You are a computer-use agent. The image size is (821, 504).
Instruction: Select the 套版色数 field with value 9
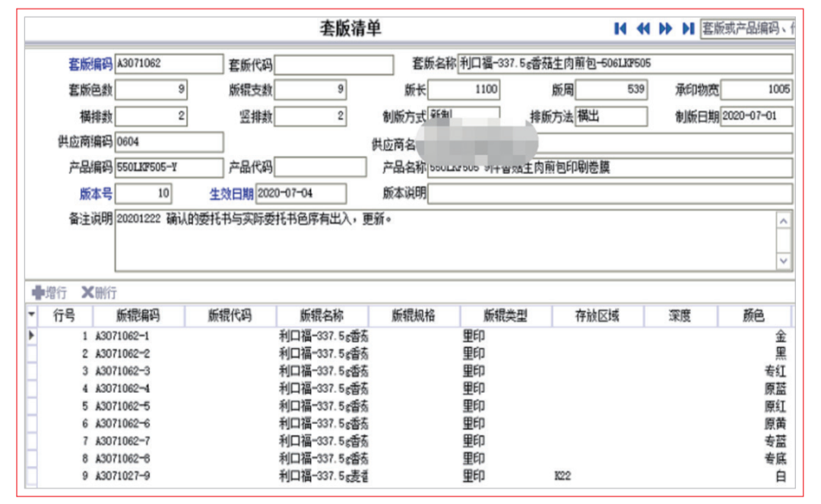click(x=151, y=90)
